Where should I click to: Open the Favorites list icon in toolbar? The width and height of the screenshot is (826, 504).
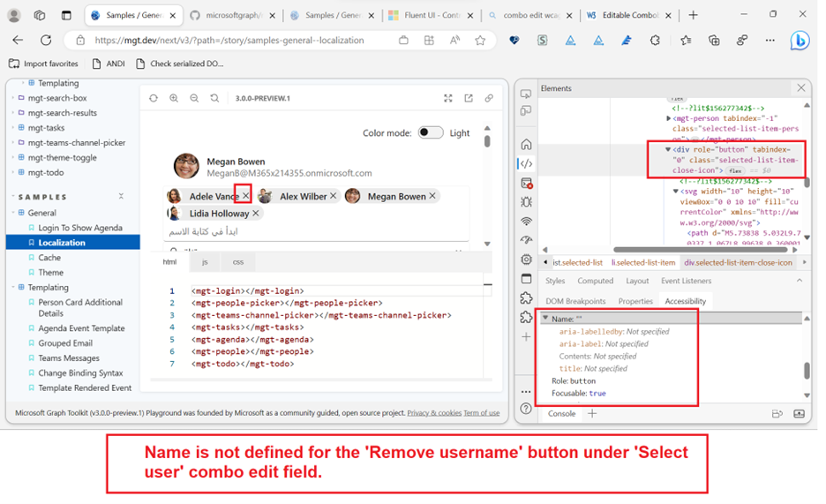point(686,40)
